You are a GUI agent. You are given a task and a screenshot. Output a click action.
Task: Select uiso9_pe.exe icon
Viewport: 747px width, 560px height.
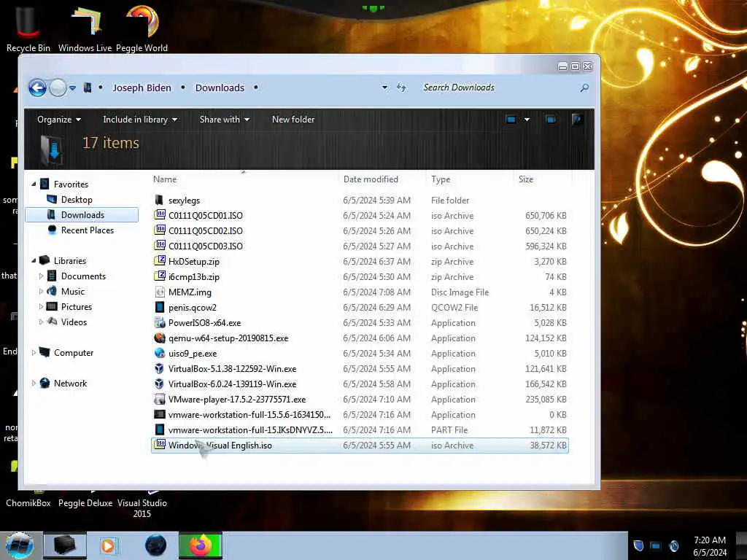pos(160,354)
